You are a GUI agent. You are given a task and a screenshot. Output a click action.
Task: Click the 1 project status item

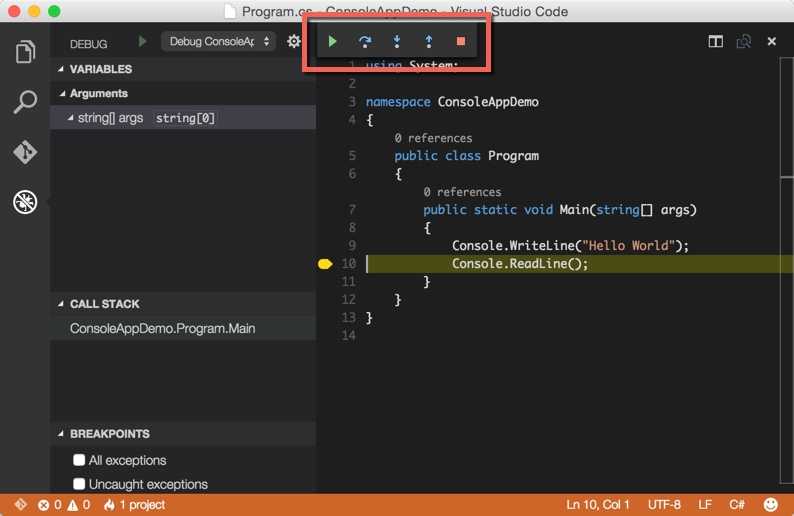point(135,505)
